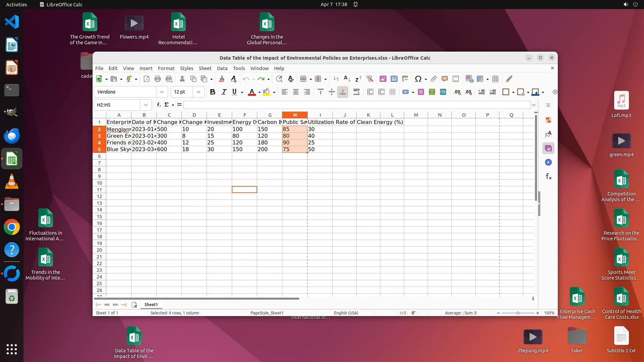This screenshot has height=362, width=644.
Task: Click the AutoFilter toolbar icon
Action: [370, 79]
